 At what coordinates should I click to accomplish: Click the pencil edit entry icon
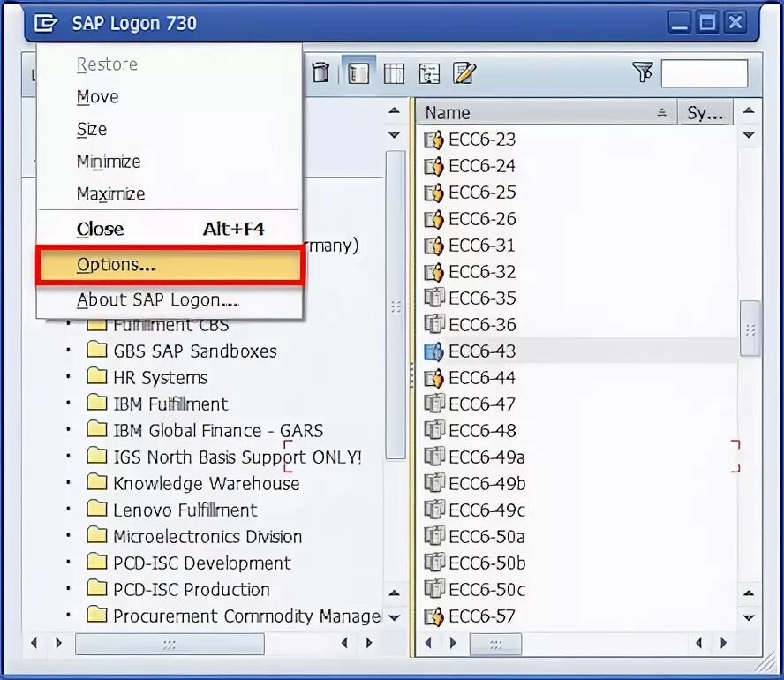click(x=464, y=73)
